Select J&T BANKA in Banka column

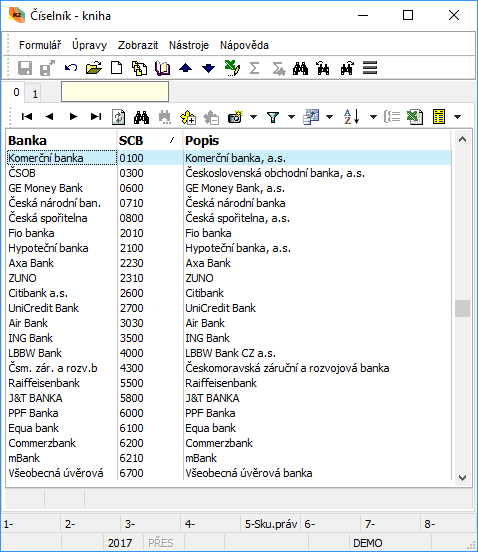point(35,398)
